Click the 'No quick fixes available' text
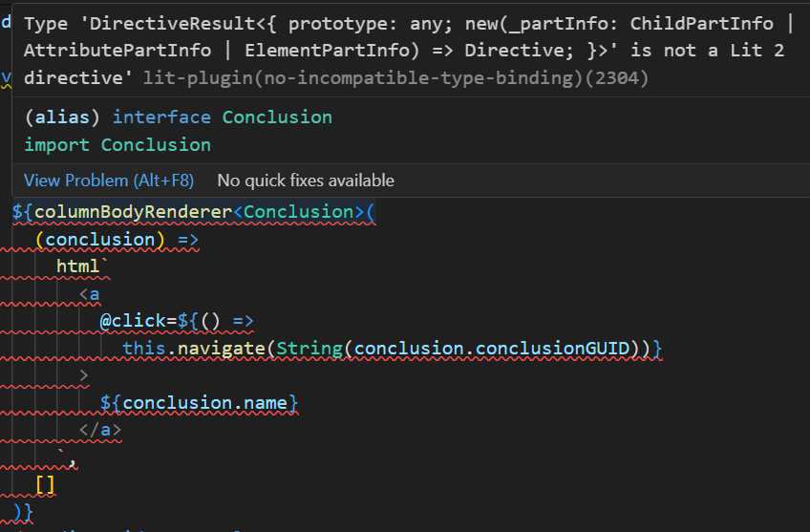810x532 pixels. point(305,181)
